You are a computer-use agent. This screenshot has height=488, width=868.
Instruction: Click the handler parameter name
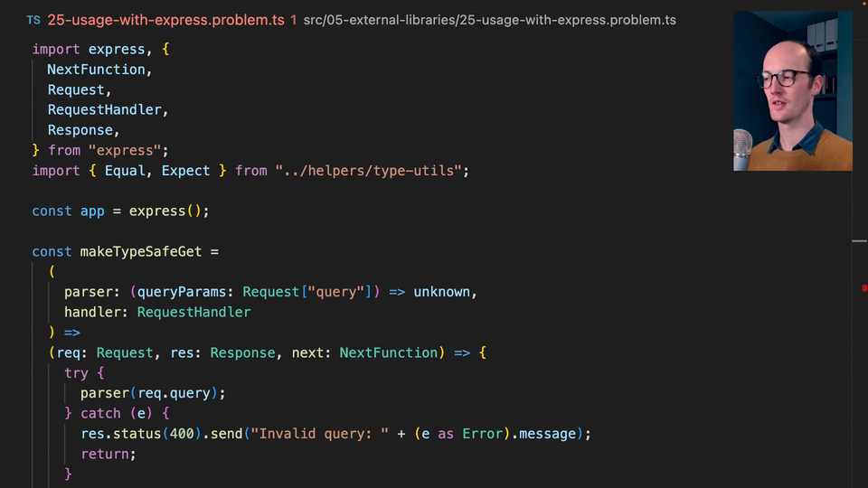tap(96, 312)
